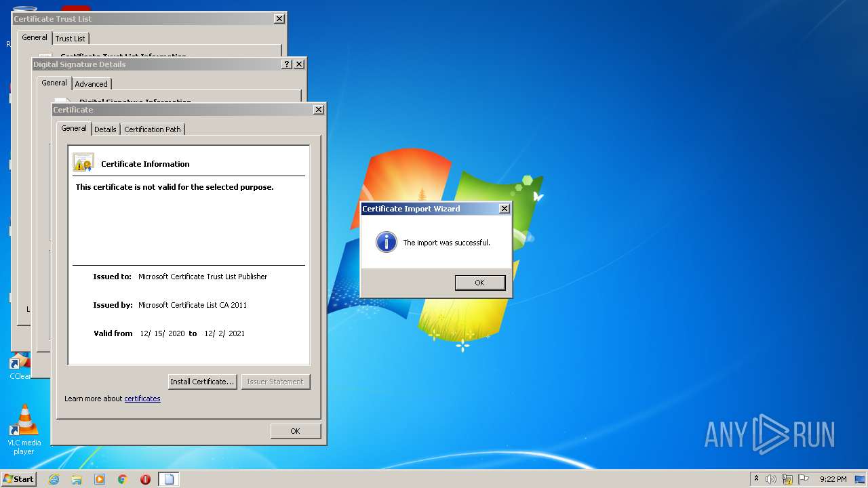Click the 'Certificate Information' heading
Viewport: 868px width, 488px height.
[x=145, y=164]
